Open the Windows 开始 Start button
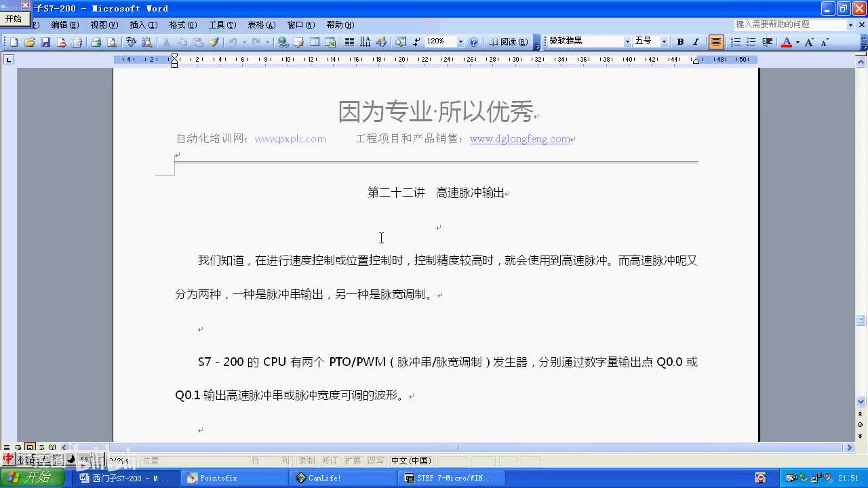868x488 pixels. point(33,478)
